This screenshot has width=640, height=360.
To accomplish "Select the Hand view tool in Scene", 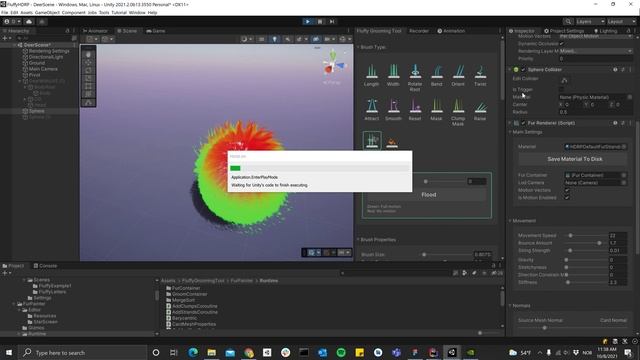I will point(88,54).
